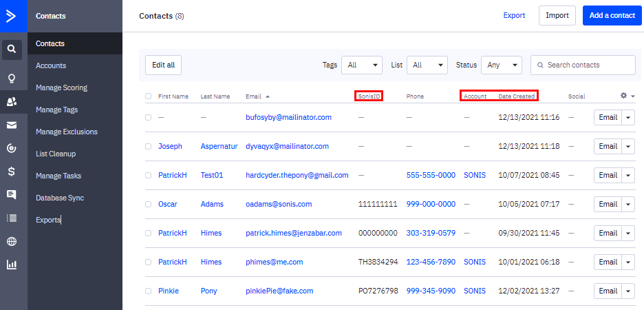Expand the Tags filter dropdown

pyautogui.click(x=363, y=65)
